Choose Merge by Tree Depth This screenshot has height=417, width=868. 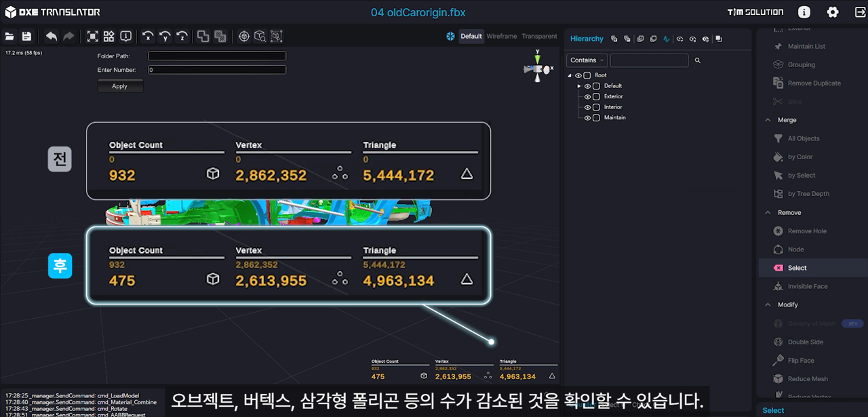click(x=808, y=194)
